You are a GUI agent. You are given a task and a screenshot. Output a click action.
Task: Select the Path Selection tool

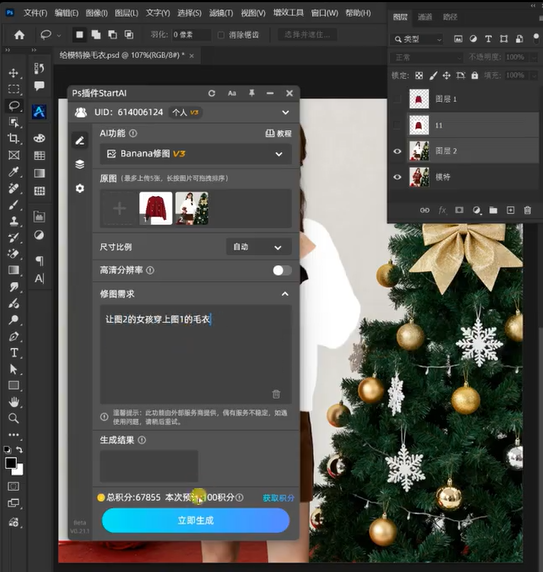click(x=14, y=369)
